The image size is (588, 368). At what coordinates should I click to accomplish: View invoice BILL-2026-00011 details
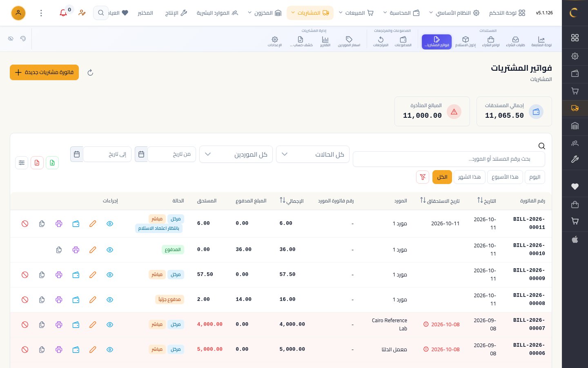pyautogui.click(x=110, y=224)
